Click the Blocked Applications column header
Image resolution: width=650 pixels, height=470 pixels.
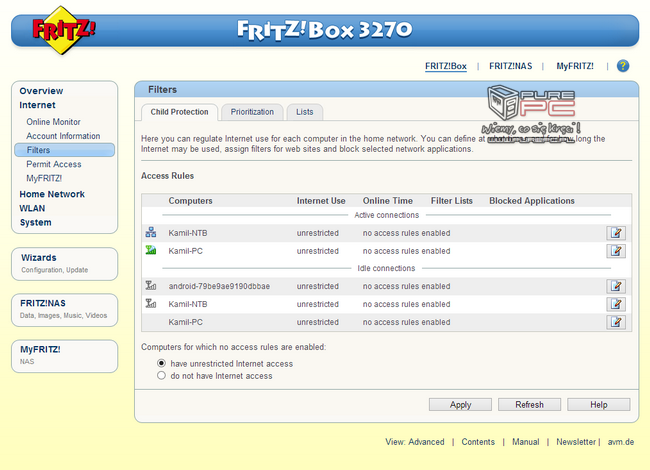pyautogui.click(x=532, y=201)
